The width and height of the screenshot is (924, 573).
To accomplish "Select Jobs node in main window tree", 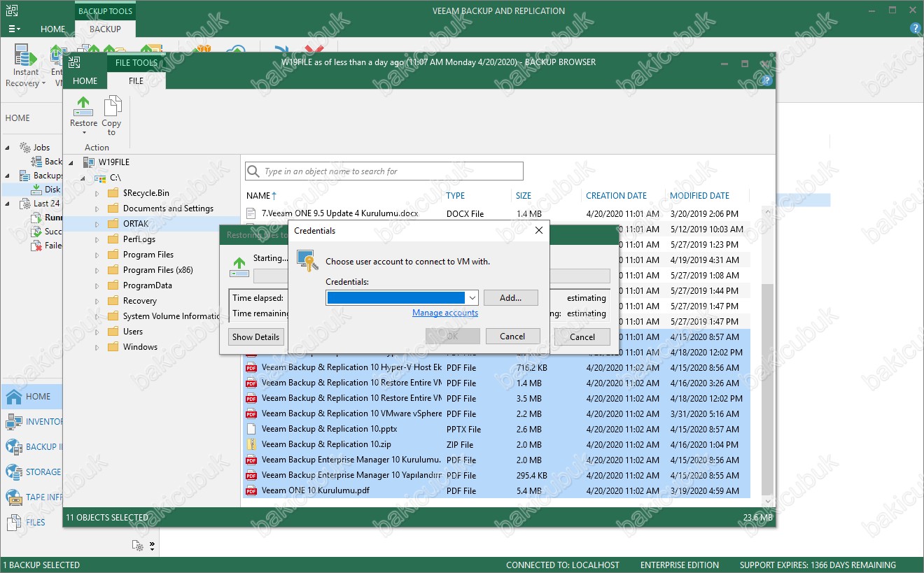I will (42, 148).
